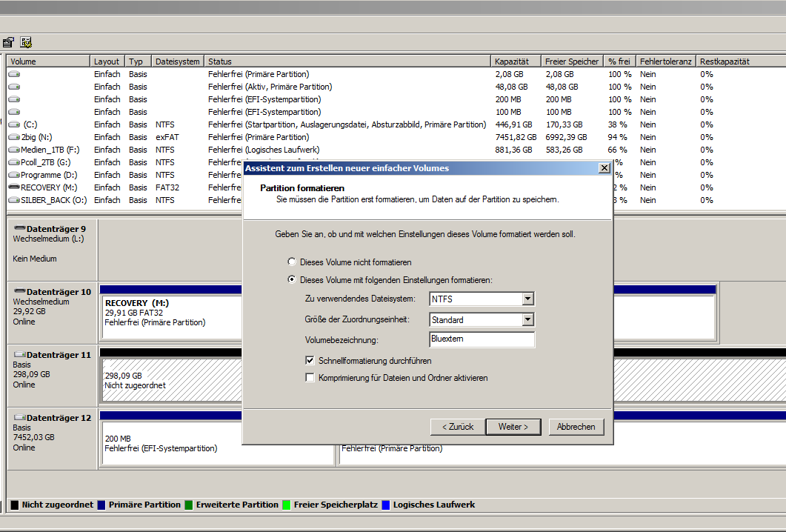786x532 pixels.
Task: Click the Properties toolbar icon
Action: [8, 42]
